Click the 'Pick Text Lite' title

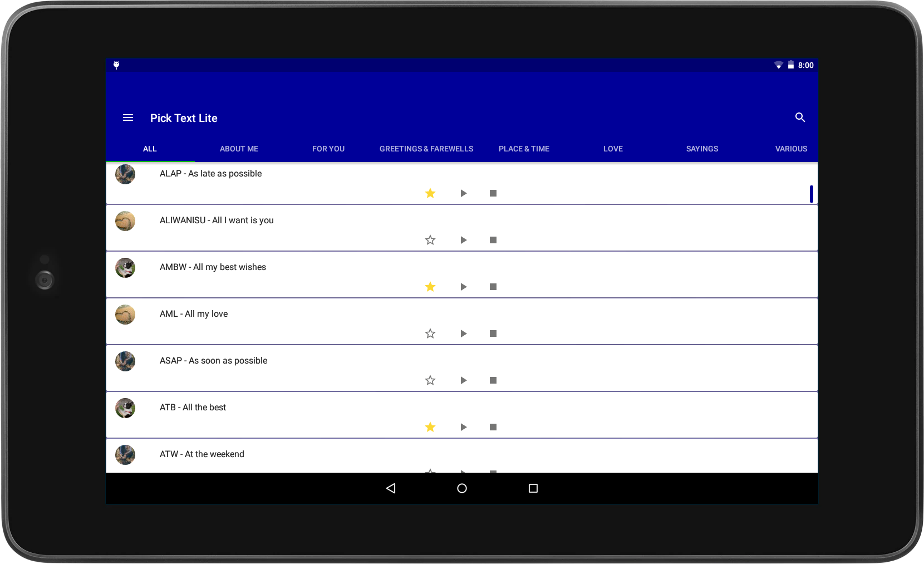click(184, 118)
